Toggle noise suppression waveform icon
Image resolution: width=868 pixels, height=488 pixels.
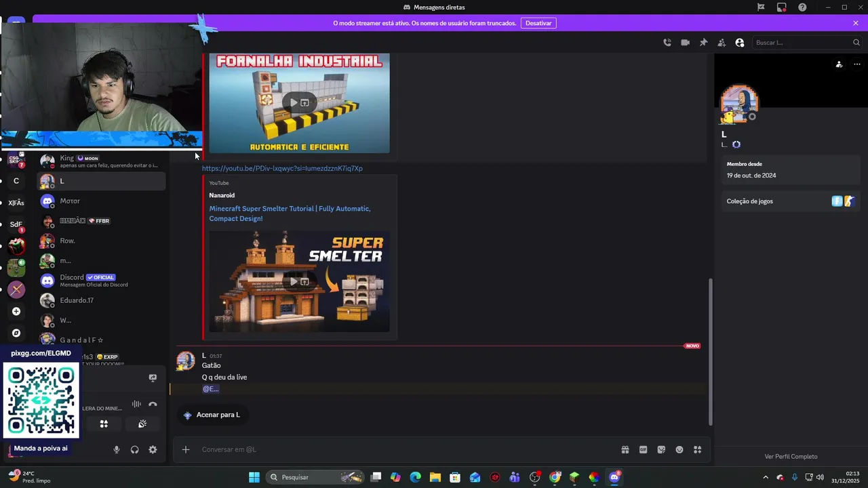point(136,404)
